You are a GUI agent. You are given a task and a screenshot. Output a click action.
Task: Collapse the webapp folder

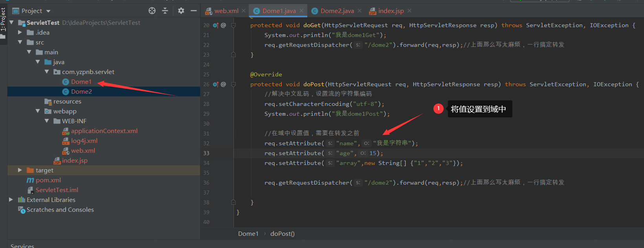coord(38,111)
